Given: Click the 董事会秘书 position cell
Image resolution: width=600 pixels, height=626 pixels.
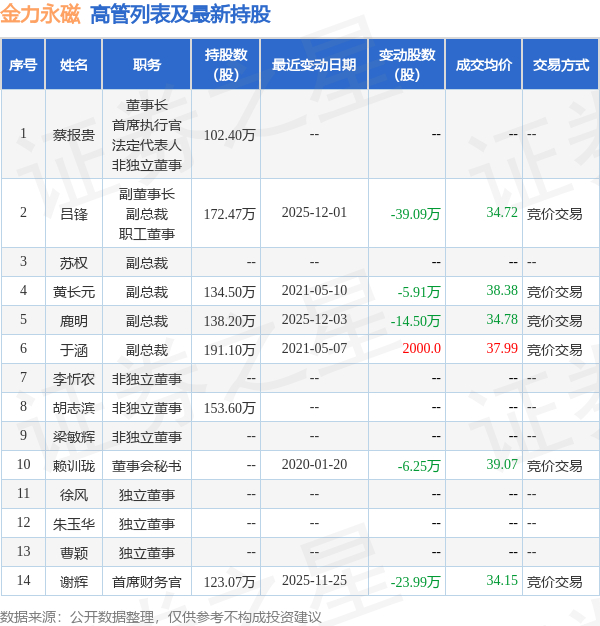Looking at the screenshot, I should click(x=147, y=466).
